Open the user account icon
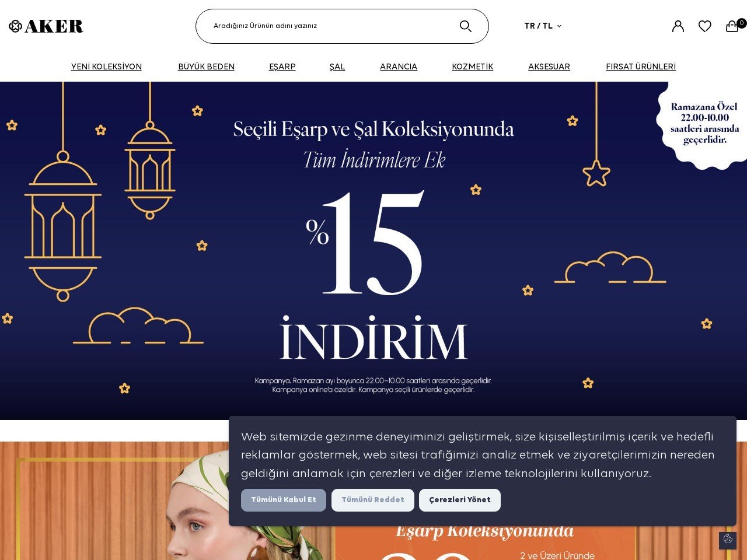 pyautogui.click(x=678, y=26)
